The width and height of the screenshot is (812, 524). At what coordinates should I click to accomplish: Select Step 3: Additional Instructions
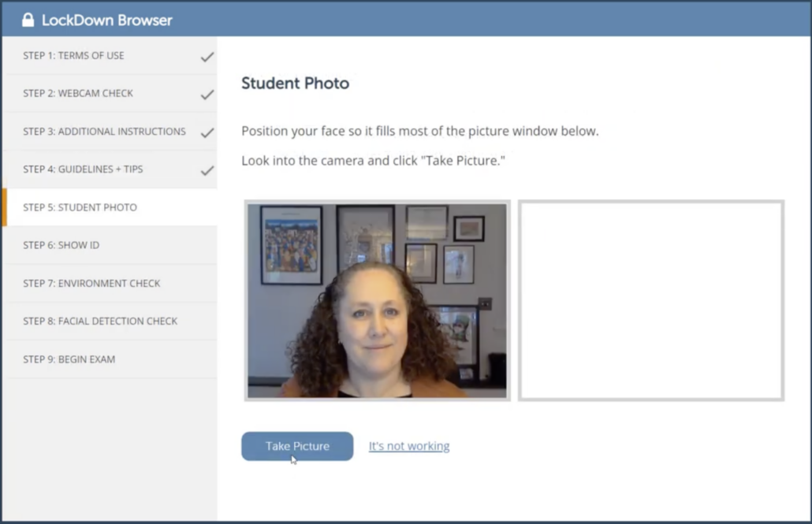click(x=110, y=132)
